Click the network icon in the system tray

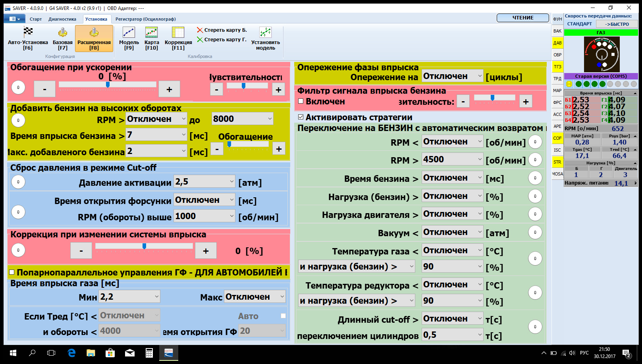click(563, 353)
